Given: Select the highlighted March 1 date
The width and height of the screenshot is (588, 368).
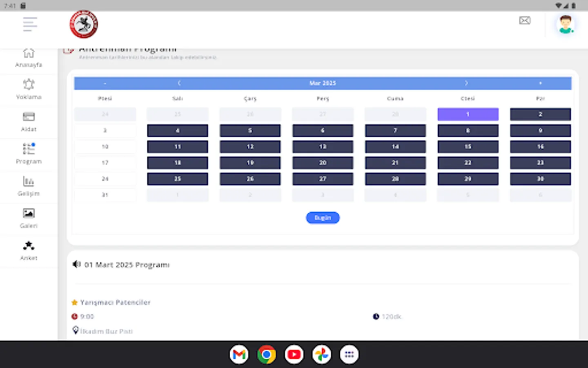Looking at the screenshot, I should coord(468,114).
